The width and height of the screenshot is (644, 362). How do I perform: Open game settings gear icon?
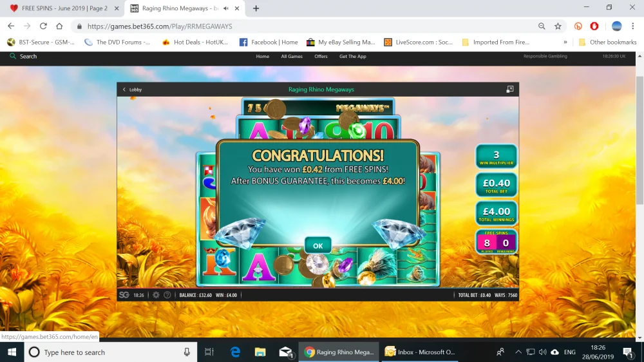tap(156, 295)
